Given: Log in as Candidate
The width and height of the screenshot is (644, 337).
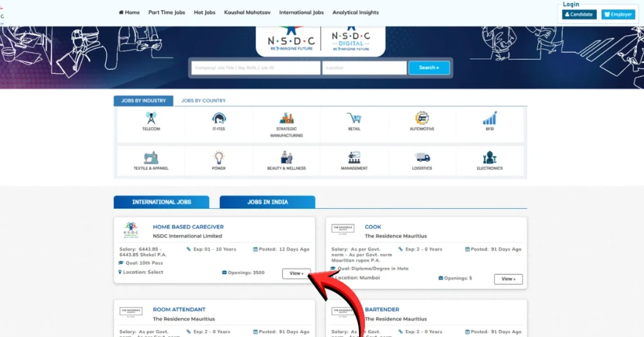Looking at the screenshot, I should click(x=579, y=14).
